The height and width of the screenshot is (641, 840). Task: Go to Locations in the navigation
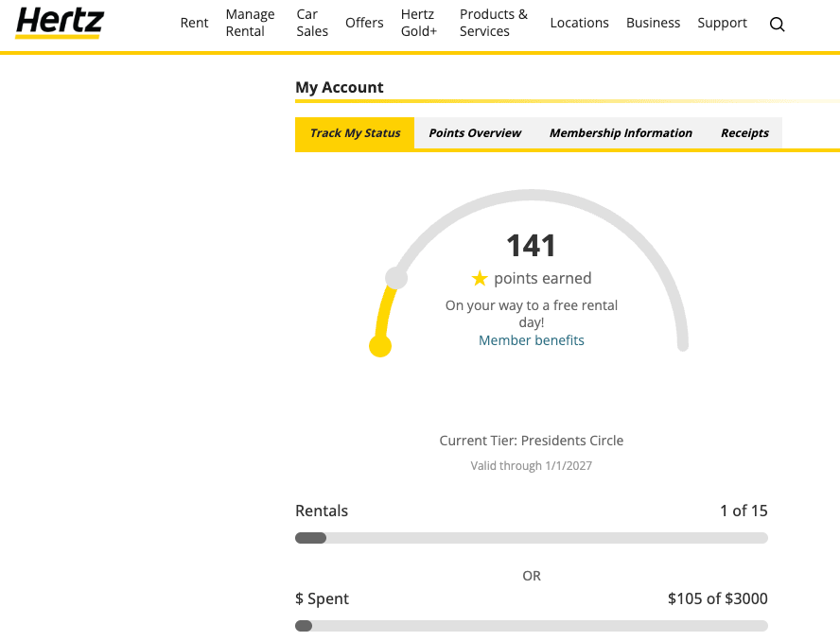[x=579, y=23]
